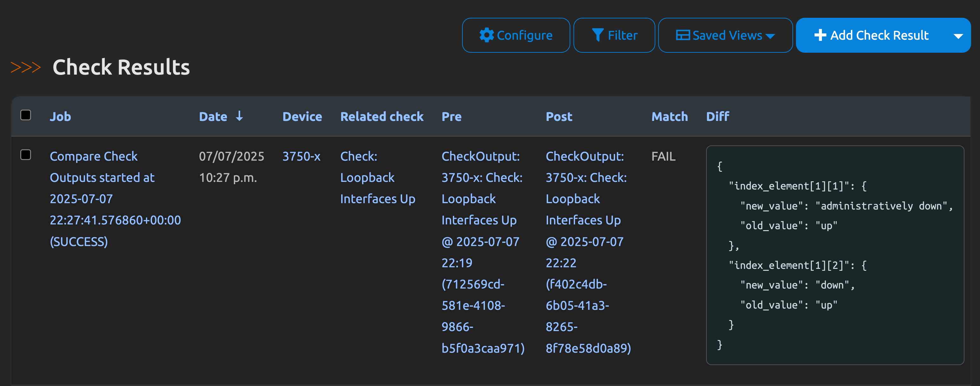This screenshot has height=386, width=980.
Task: Click the orange breadcrumb chevrons icon
Action: tap(25, 67)
